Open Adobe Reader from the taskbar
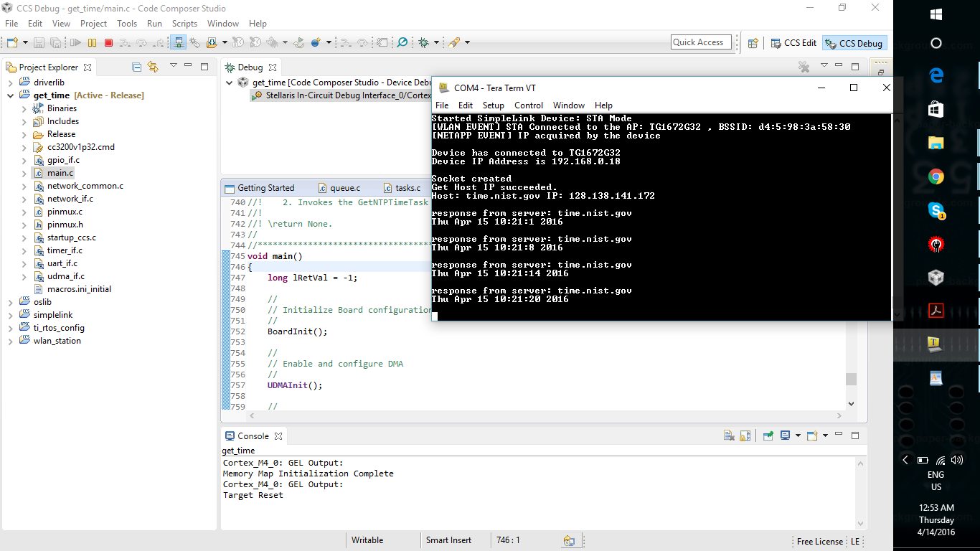The width and height of the screenshot is (980, 551). [936, 311]
